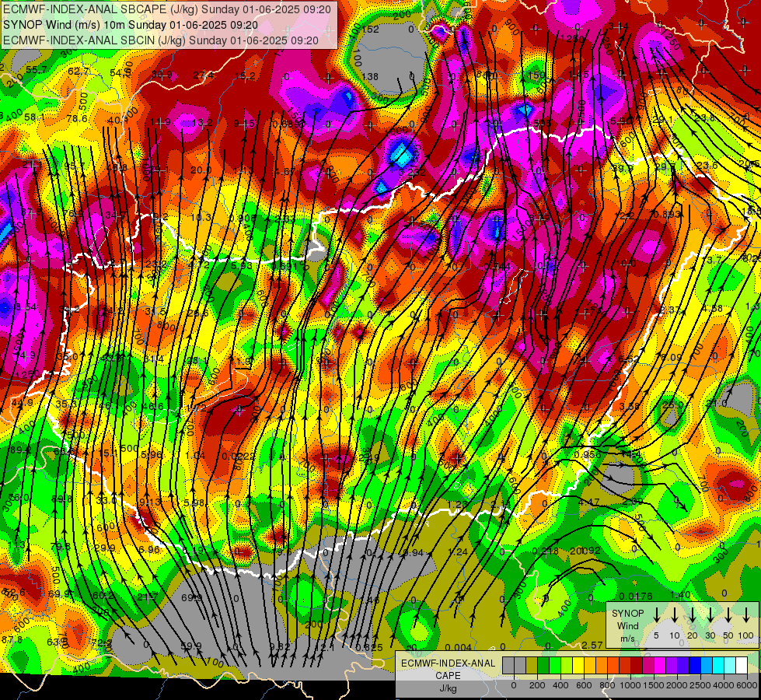Click the '1500' tick label on CAPE scale
761x700 pixels.
(654, 685)
